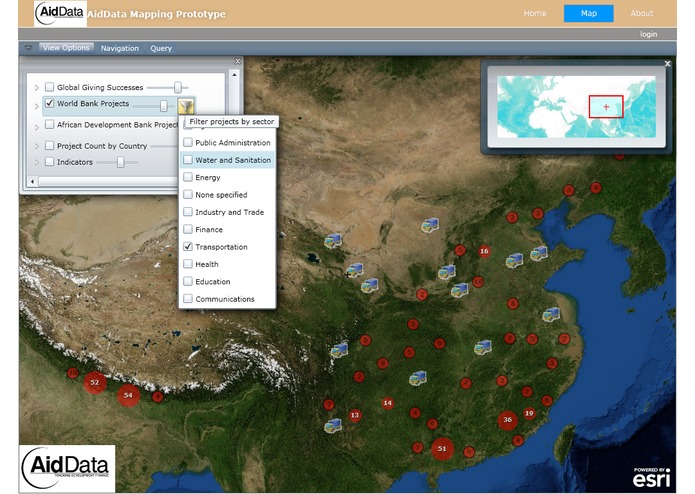Open the Navigation tab
695x494 pixels.
point(120,48)
